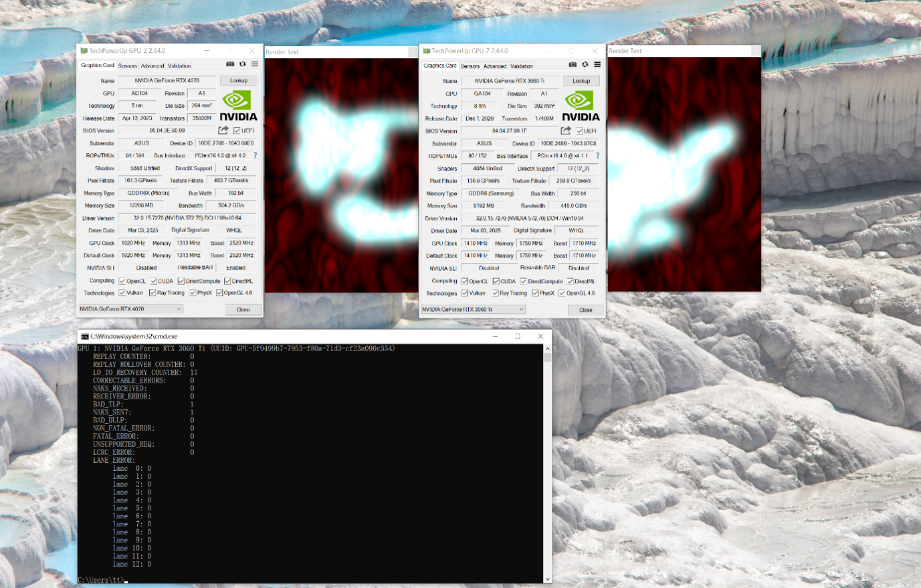
Task: Click refresh icon in RTX 3060 Ti window
Action: point(585,65)
